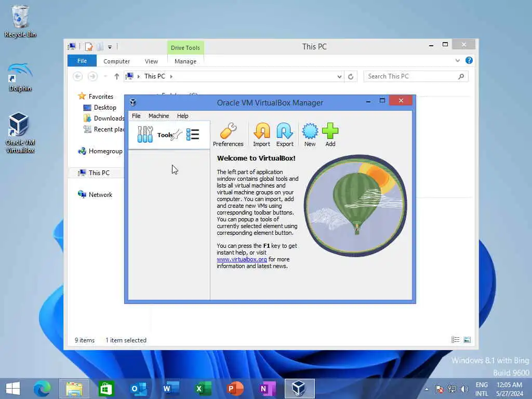Click the Add machine icon

pyautogui.click(x=330, y=135)
